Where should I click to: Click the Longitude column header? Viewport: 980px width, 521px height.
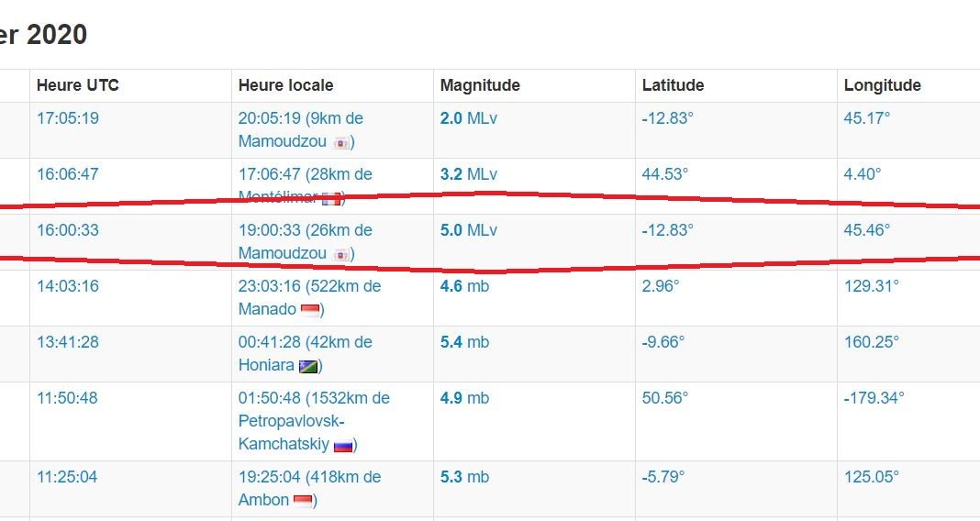pos(883,85)
